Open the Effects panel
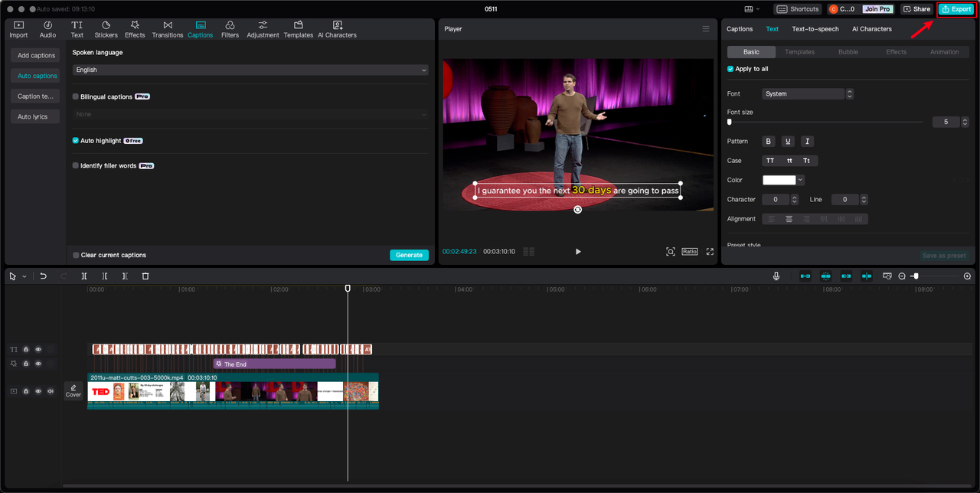980x493 pixels. point(135,30)
